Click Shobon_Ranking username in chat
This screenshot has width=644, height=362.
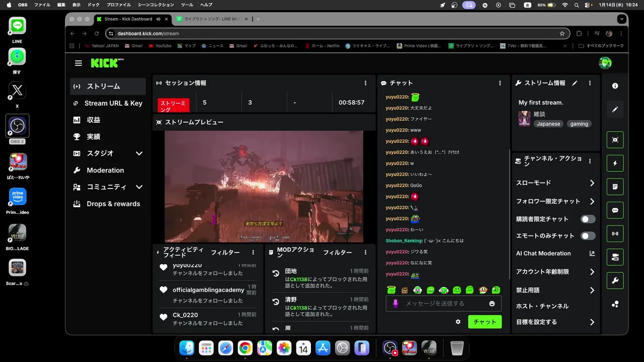[x=404, y=241]
